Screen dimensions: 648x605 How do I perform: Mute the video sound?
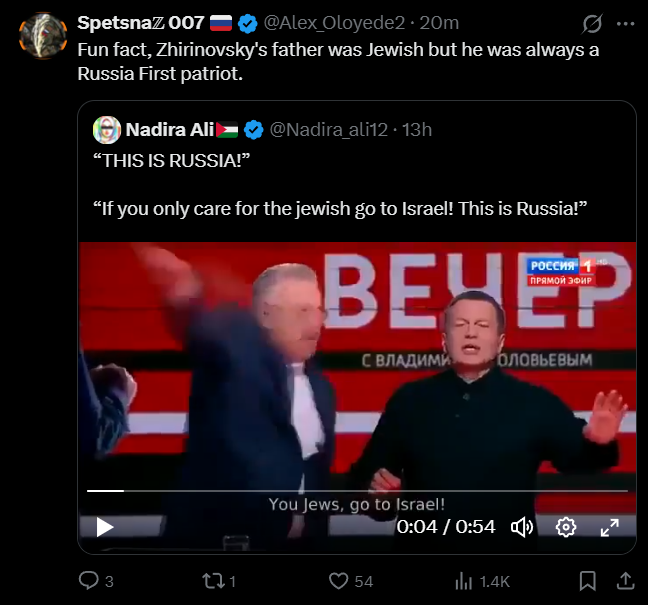pyautogui.click(x=522, y=527)
